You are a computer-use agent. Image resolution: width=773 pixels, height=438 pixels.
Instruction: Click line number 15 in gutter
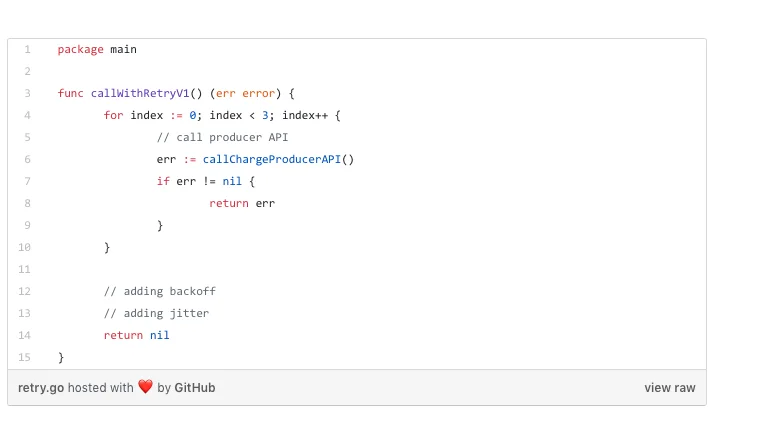pyautogui.click(x=25, y=357)
